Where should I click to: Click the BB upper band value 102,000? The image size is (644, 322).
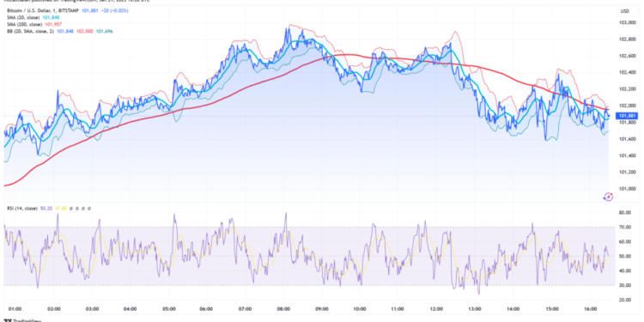[x=84, y=31]
